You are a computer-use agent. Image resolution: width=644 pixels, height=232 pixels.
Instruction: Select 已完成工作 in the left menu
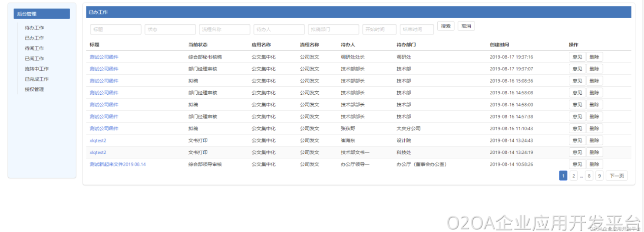[36, 79]
